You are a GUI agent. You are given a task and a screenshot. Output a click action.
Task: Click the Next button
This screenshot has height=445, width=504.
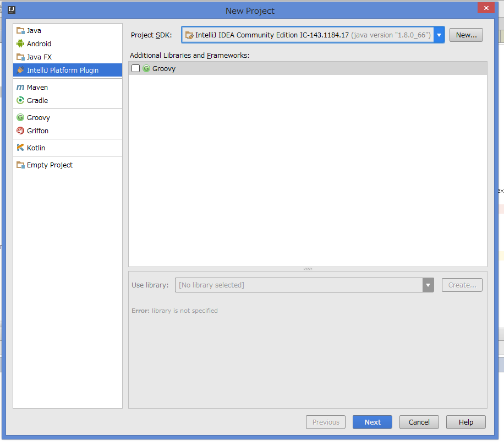click(x=372, y=422)
